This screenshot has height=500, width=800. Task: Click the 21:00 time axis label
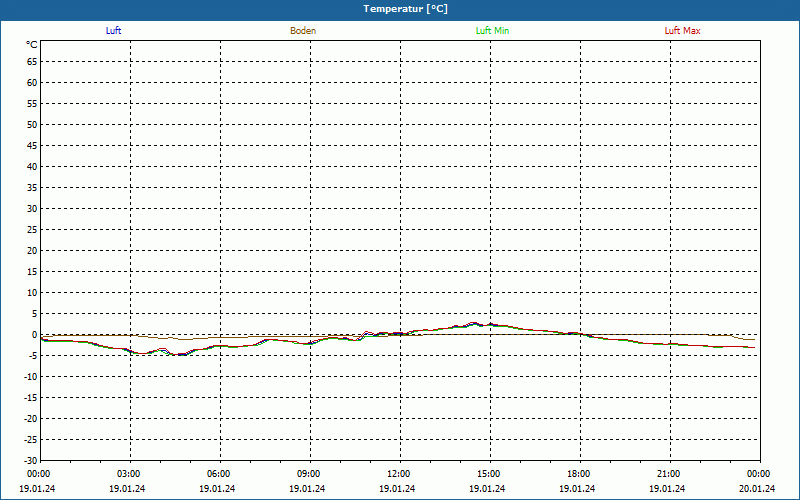[x=668, y=474]
